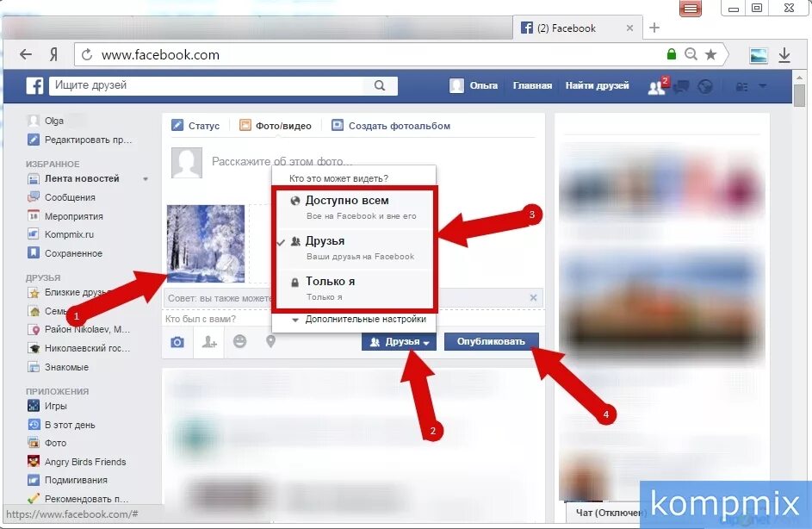Click the green lock security icon
Screen dimensions: 812x529
[671, 54]
